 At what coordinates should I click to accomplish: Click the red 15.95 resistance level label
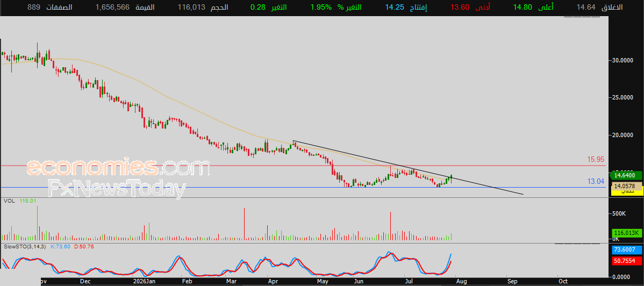click(x=596, y=160)
